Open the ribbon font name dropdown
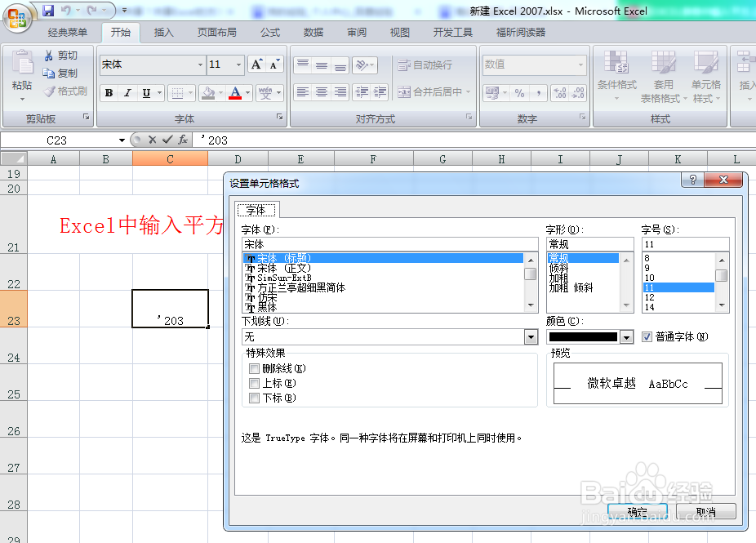Screen dimensions: 756x543 click(x=201, y=65)
